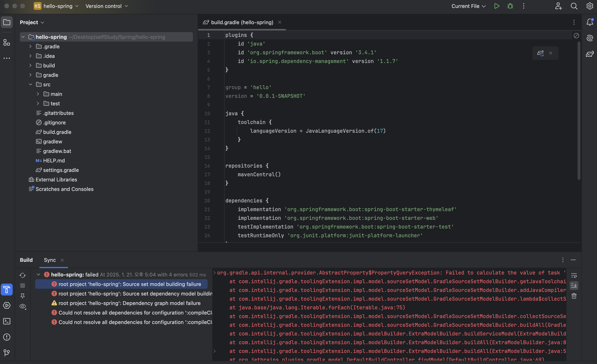The width and height of the screenshot is (597, 364).
Task: Click the editor vertical scrollbar
Action: [579, 111]
